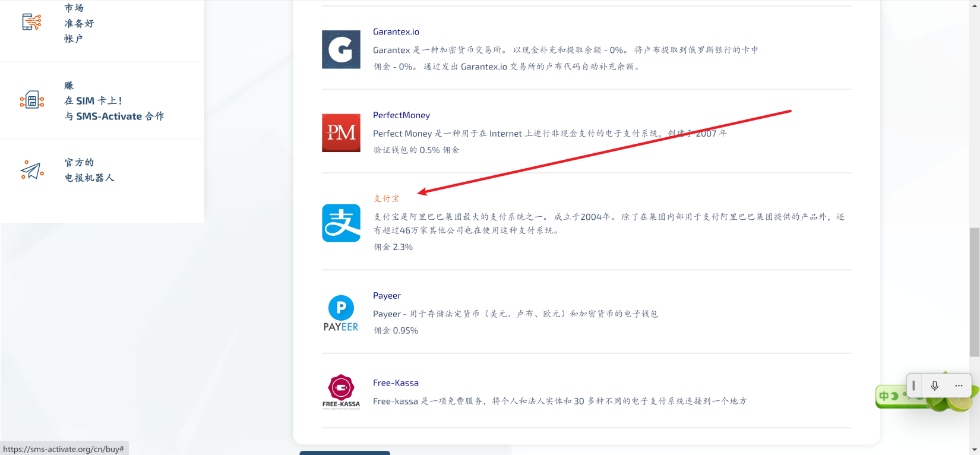Click the SIM card earn icon in sidebar
The height and width of the screenshot is (455, 980).
[x=32, y=100]
